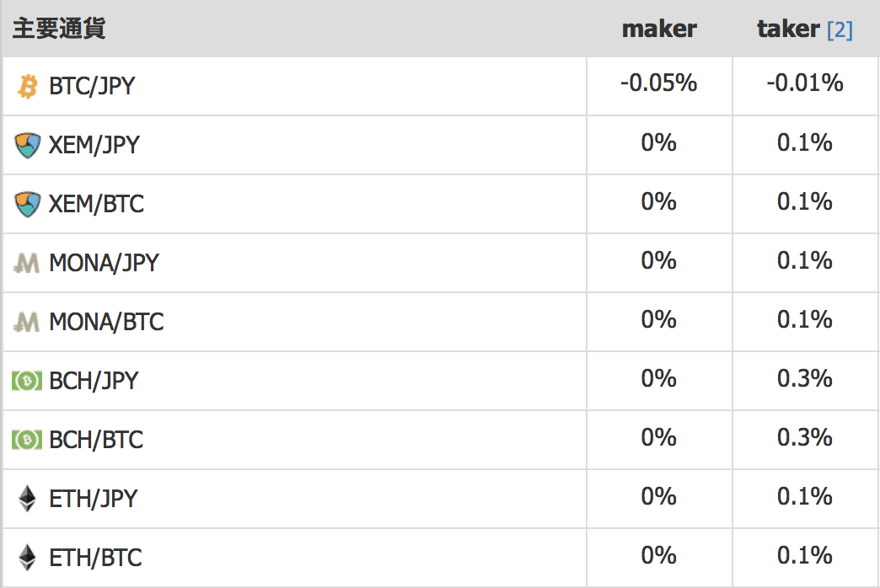This screenshot has height=588, width=880.
Task: Click the Monacoin icon beside MONA/JPY
Action: pos(27,263)
